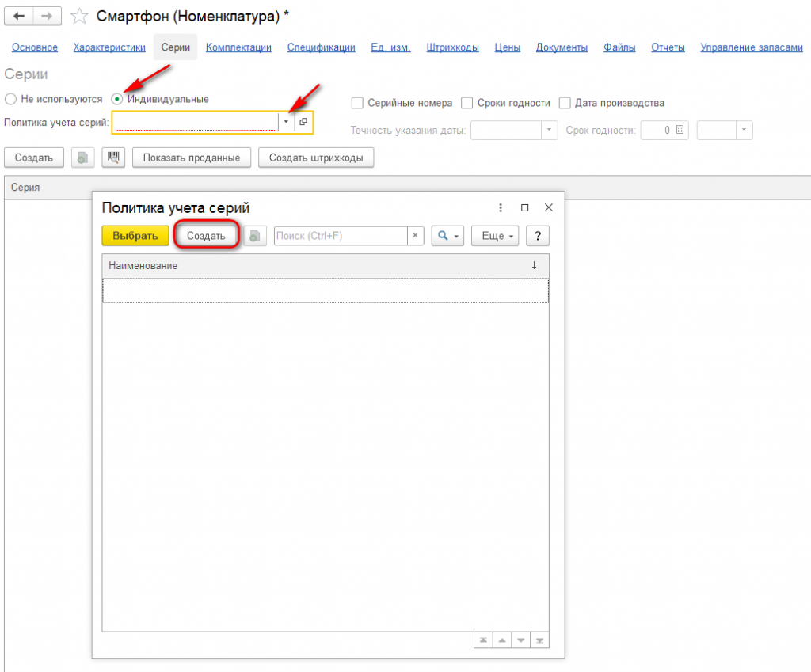This screenshot has height=672, width=811.
Task: Sort the list by the Наименование column header
Action: (326, 266)
